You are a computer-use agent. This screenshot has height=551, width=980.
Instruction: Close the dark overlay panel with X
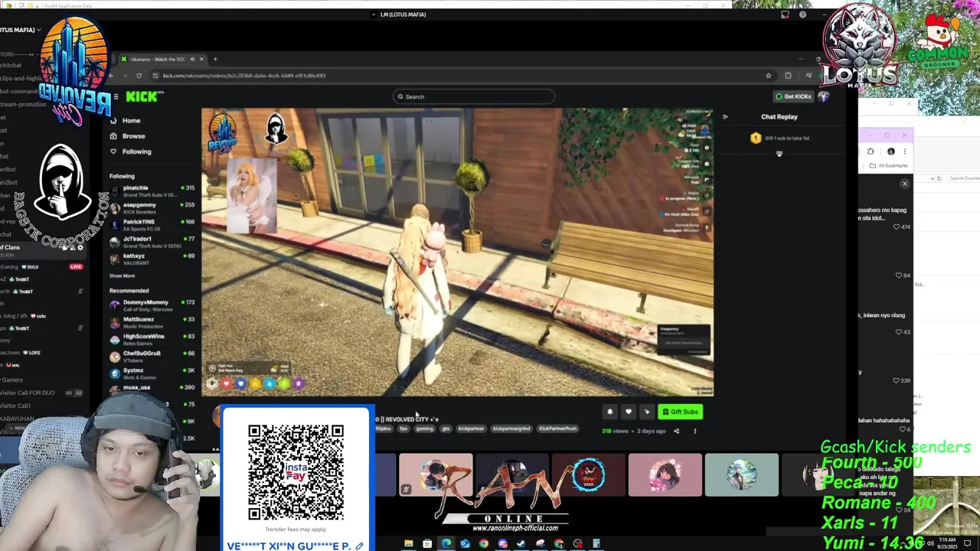point(904,184)
